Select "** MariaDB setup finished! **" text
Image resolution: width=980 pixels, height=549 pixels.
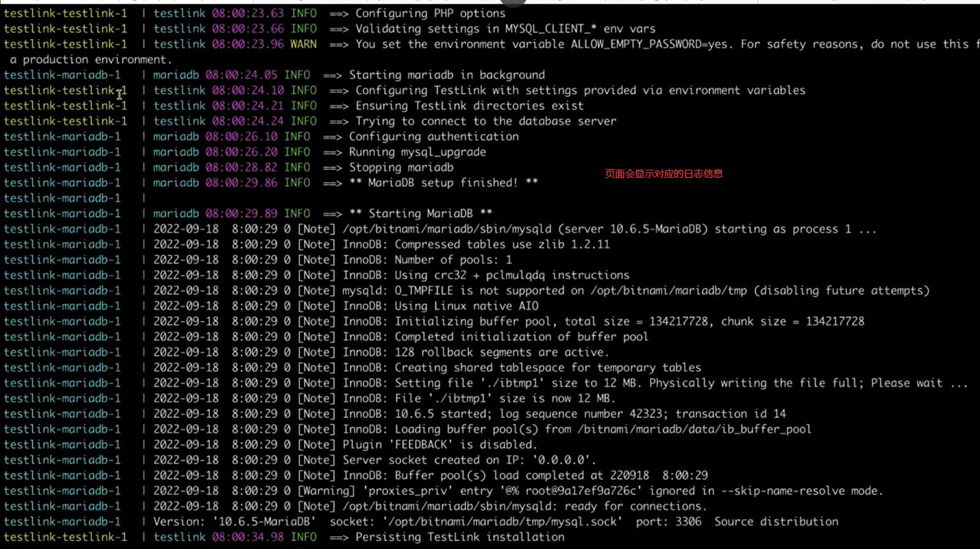(x=443, y=183)
